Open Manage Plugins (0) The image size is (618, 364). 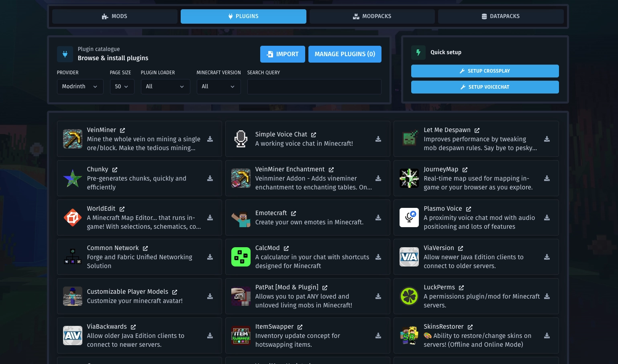coord(345,54)
